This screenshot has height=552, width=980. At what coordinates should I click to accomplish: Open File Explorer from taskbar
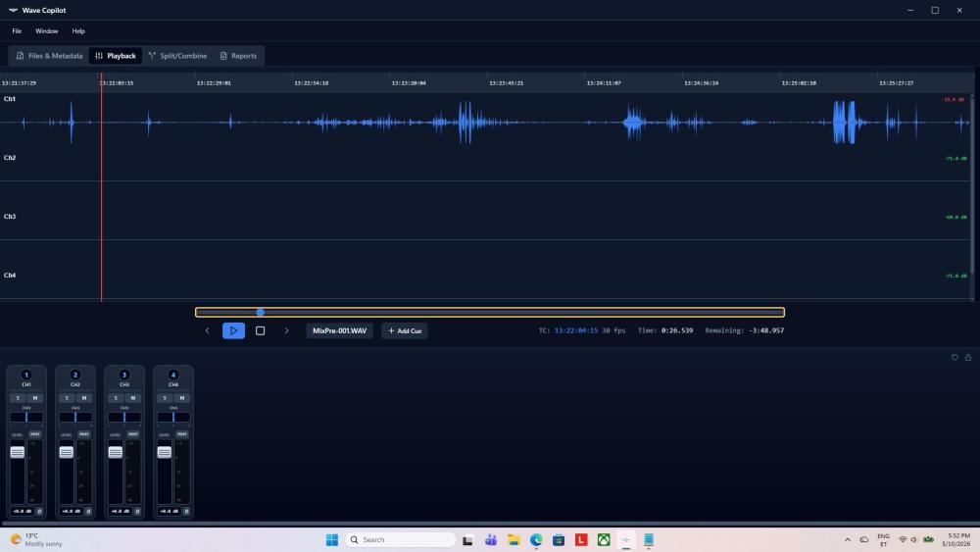(x=514, y=539)
